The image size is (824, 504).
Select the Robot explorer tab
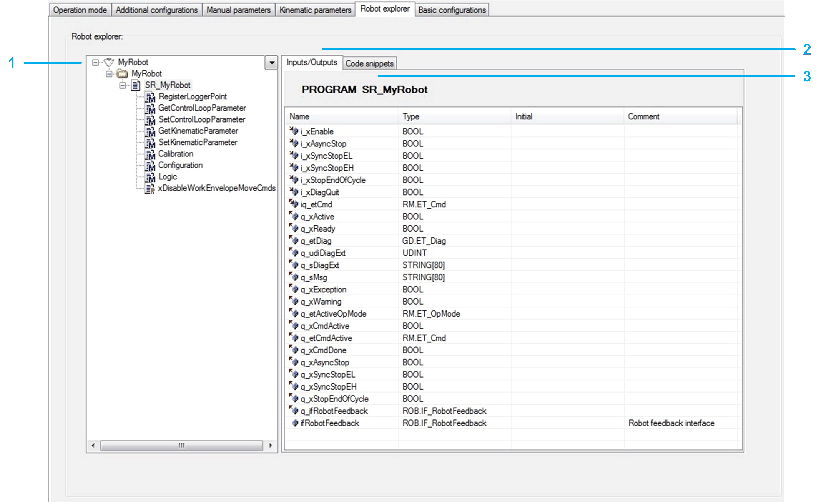385,9
